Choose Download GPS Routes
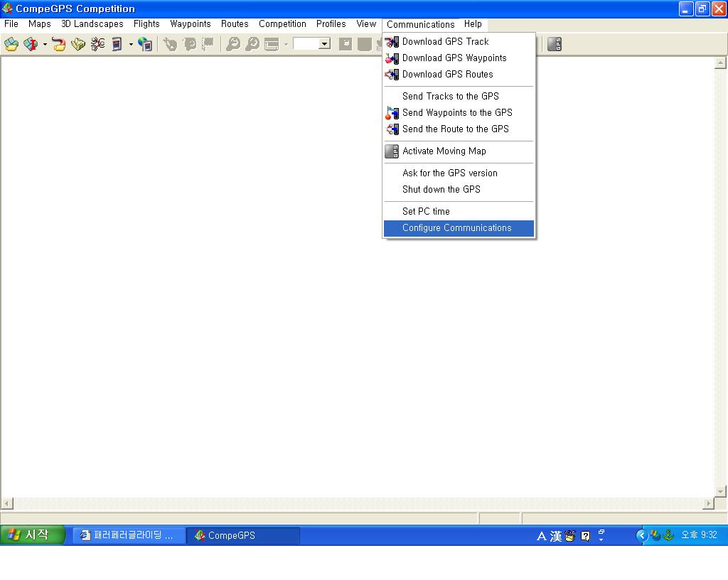 tap(459, 74)
